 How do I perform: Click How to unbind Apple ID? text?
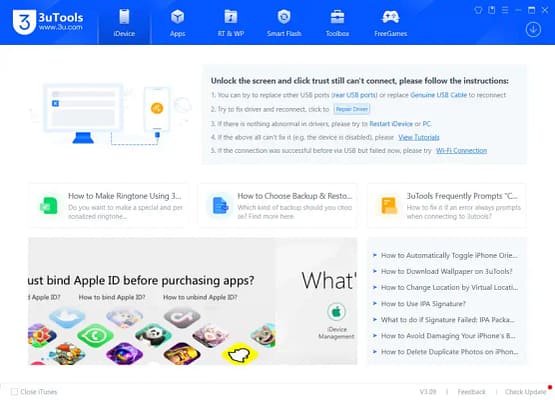tap(200, 297)
